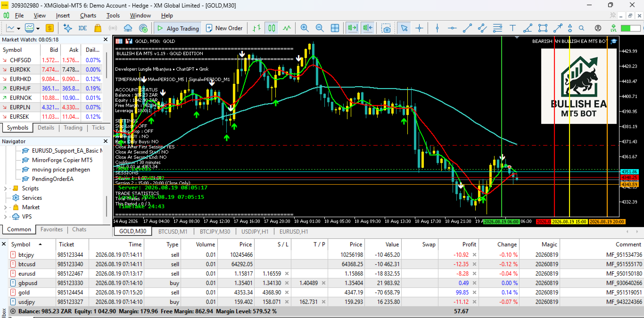
Task: Expand profiles dropdown arrow
Action: [38, 28]
